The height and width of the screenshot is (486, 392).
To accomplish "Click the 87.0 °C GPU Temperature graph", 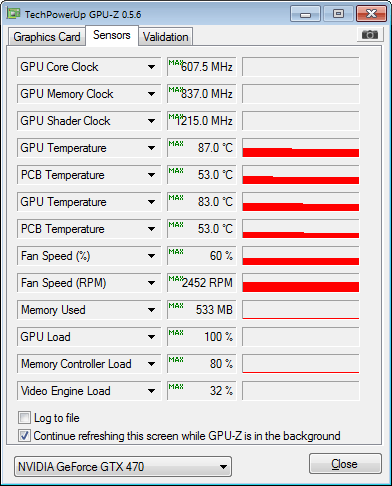I will 301,148.
